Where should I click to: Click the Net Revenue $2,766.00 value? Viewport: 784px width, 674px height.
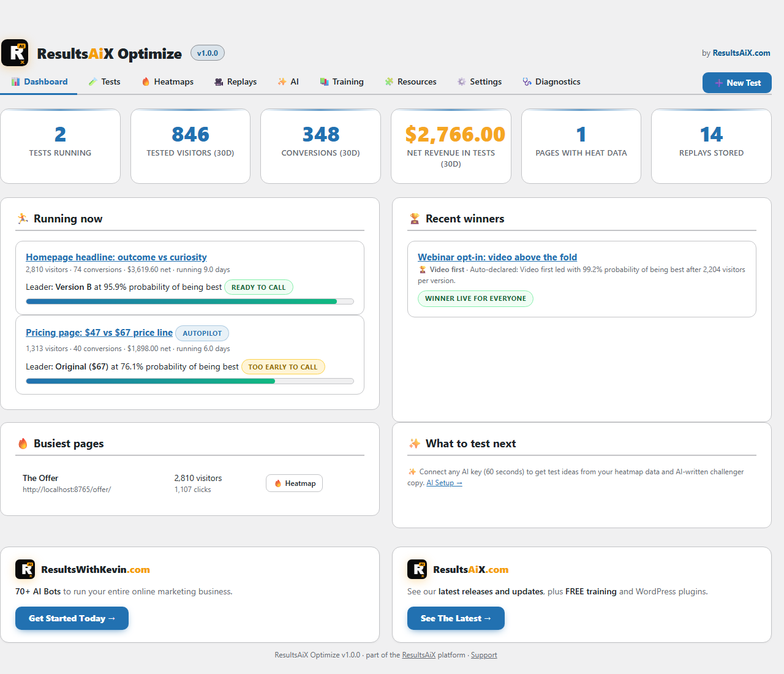(455, 134)
